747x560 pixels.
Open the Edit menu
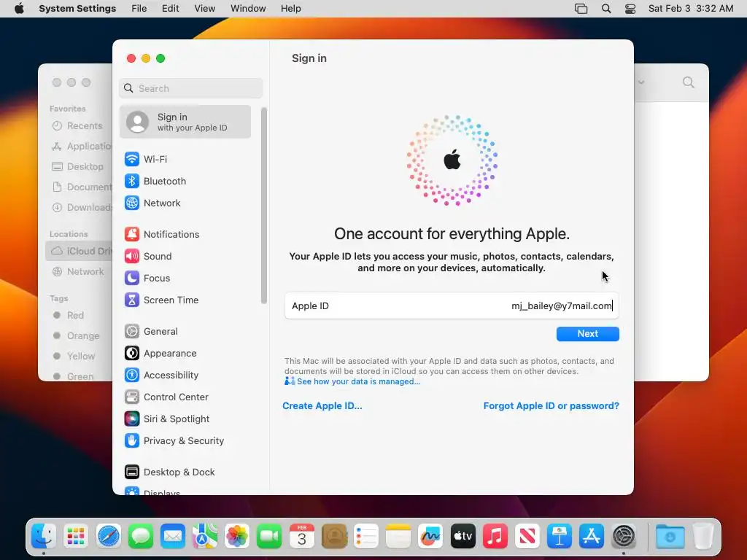coord(170,9)
